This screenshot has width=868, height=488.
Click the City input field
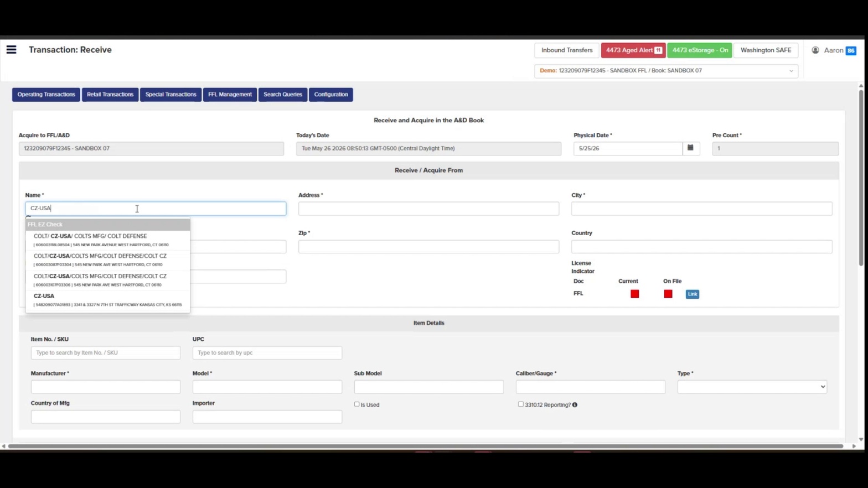pos(701,209)
